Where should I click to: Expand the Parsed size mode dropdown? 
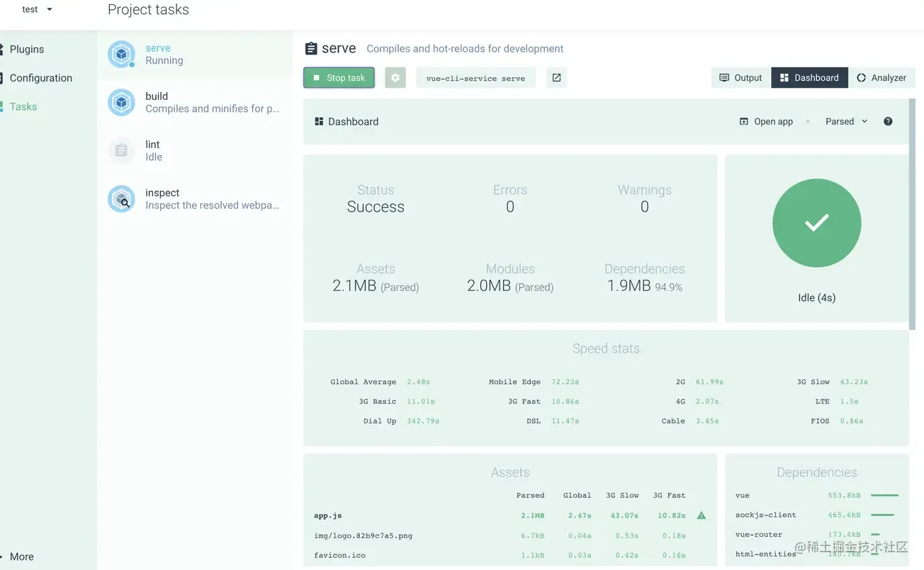click(846, 122)
